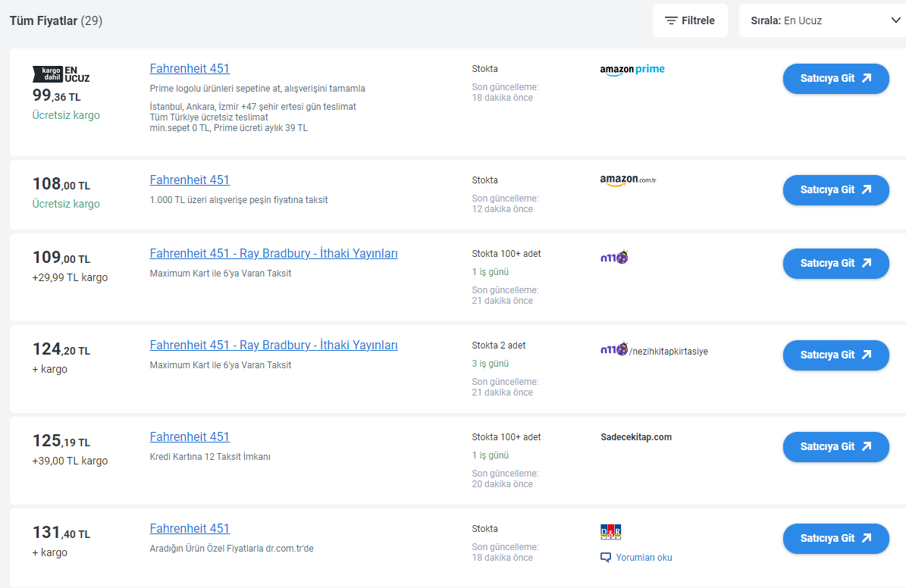Click the D&R store logo
This screenshot has height=588, width=906.
click(610, 532)
